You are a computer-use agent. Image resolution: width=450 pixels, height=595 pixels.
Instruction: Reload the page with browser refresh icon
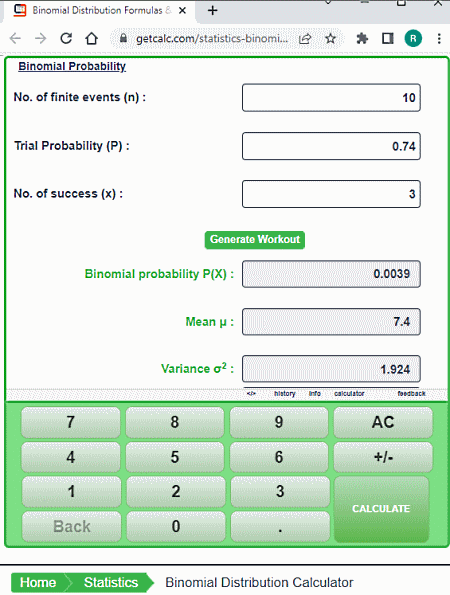(x=66, y=38)
